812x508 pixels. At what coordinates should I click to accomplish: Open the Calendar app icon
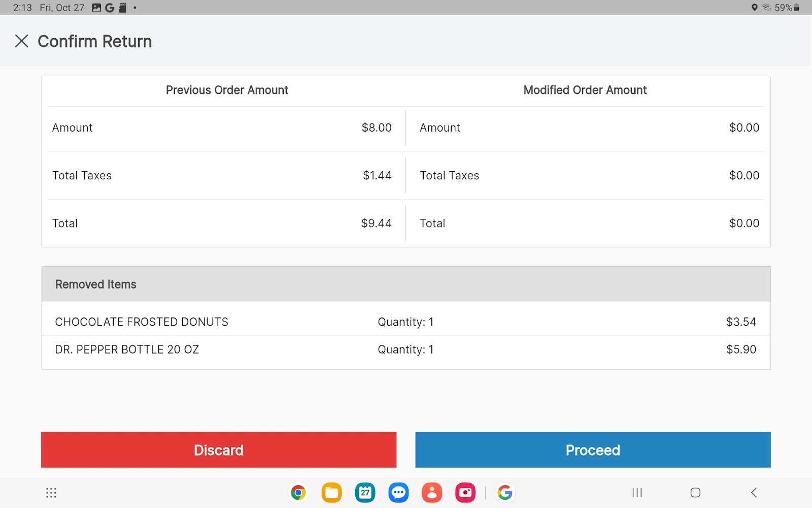[365, 492]
